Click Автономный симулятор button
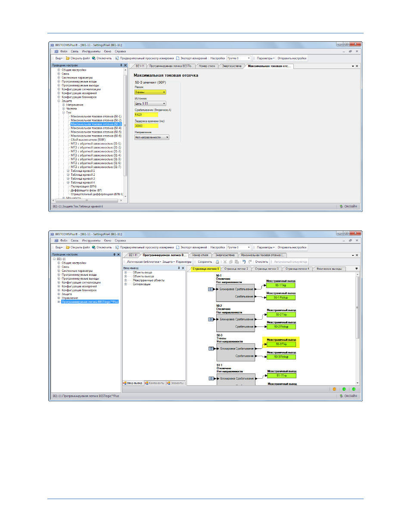 (x=290, y=261)
